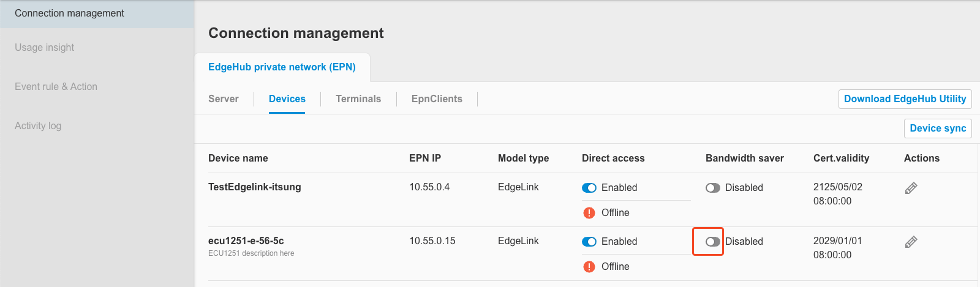Viewport: 980px width, 287px height.
Task: Click Download EdgeHub Utility button
Action: [905, 99]
